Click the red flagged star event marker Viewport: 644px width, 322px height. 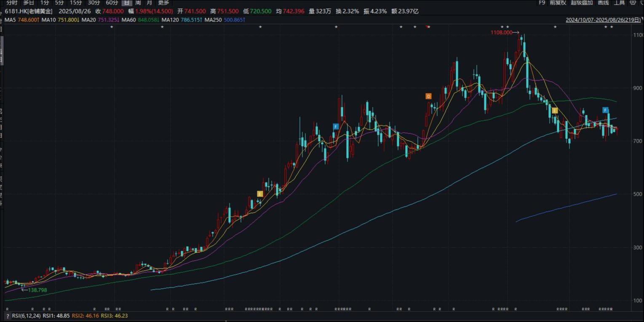pos(428,27)
